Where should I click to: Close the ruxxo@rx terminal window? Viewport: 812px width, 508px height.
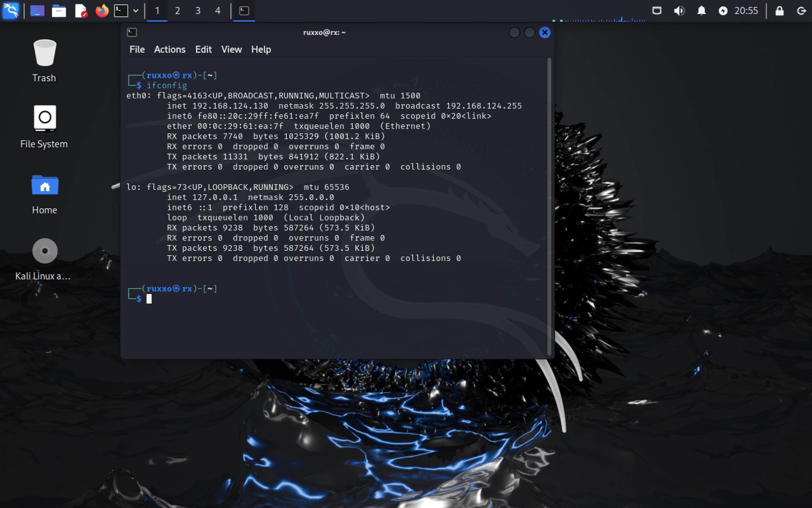click(x=545, y=32)
